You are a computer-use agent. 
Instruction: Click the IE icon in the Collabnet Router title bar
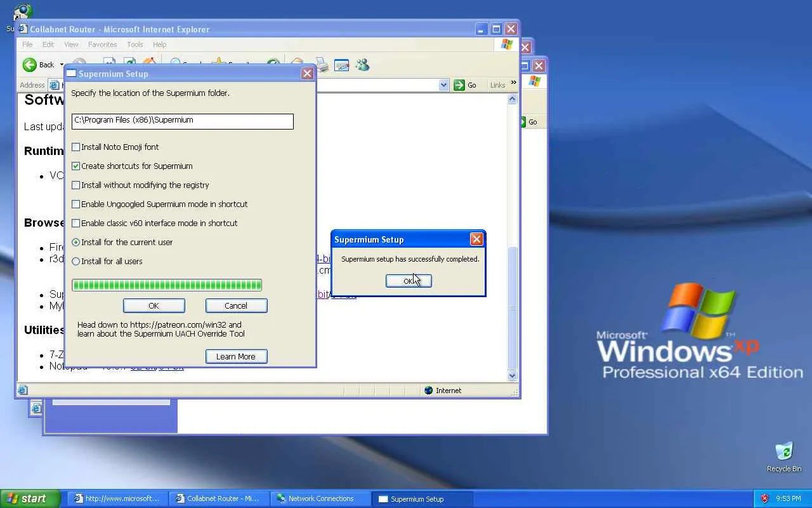tap(23, 29)
